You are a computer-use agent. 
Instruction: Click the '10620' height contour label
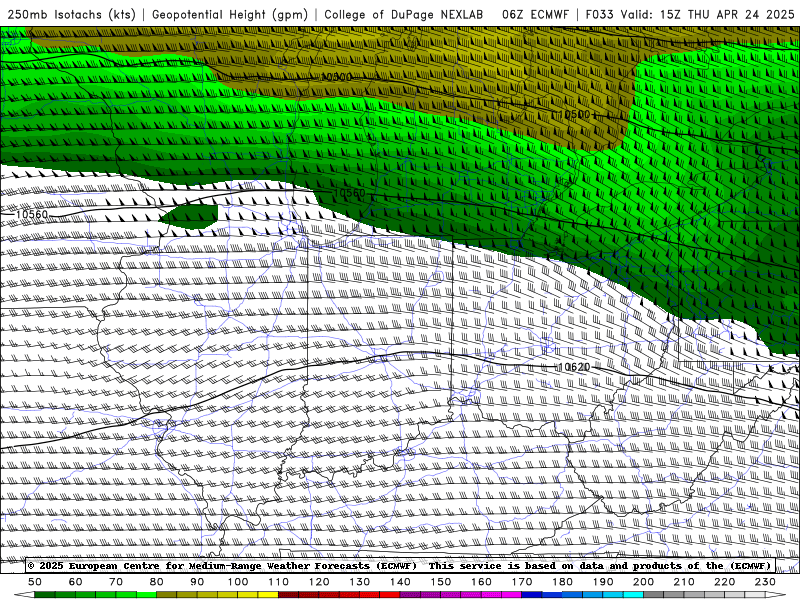tap(574, 367)
